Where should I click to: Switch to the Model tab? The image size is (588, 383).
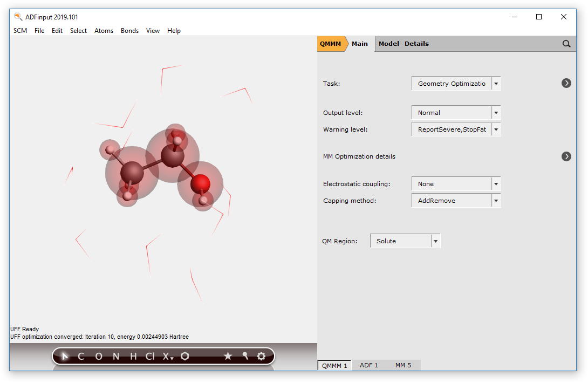[388, 44]
